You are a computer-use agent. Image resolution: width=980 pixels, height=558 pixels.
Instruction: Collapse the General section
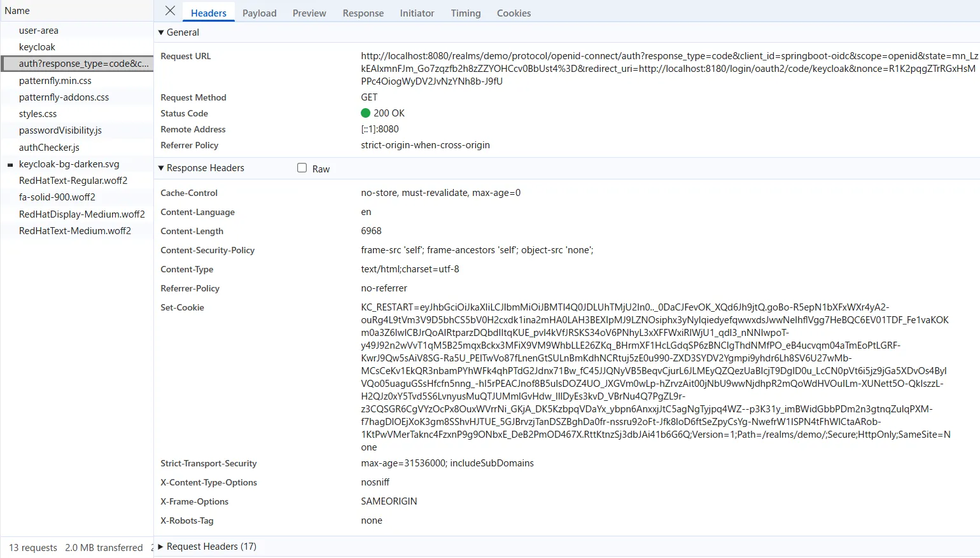[161, 32]
